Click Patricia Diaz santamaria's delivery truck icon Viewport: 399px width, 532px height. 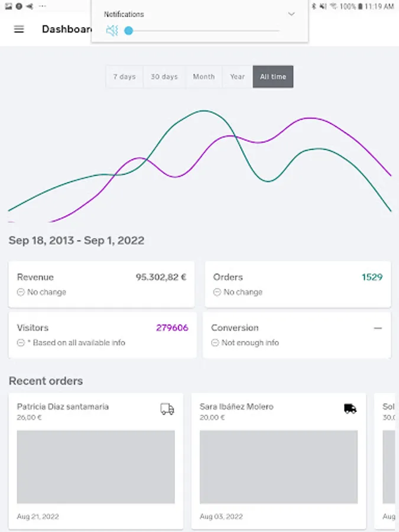167,409
